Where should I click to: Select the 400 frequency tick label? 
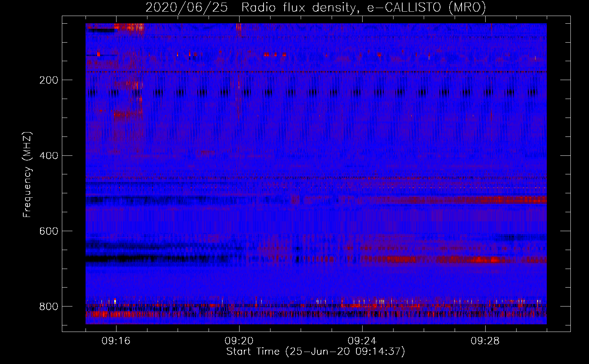49,156
